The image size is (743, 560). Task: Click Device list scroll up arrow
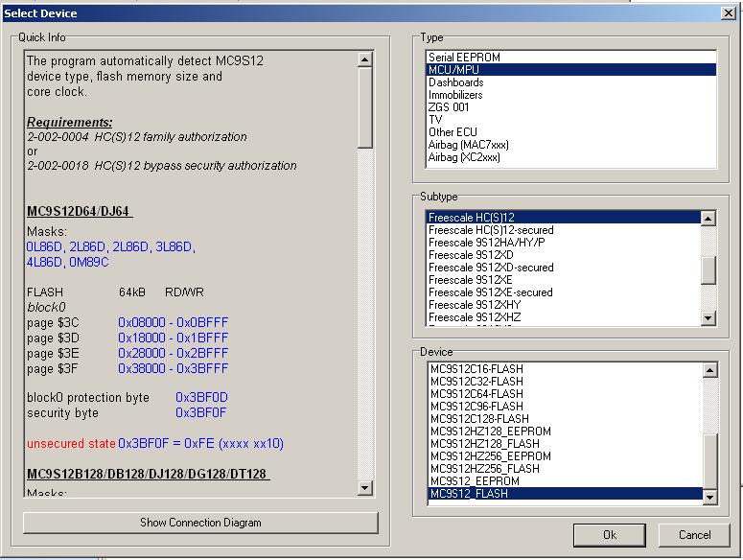tap(709, 370)
